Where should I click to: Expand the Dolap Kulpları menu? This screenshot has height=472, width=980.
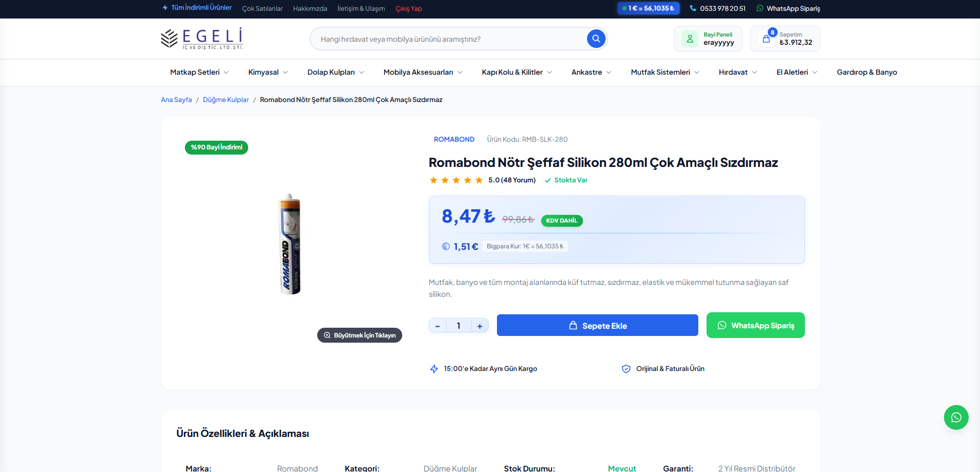336,72
